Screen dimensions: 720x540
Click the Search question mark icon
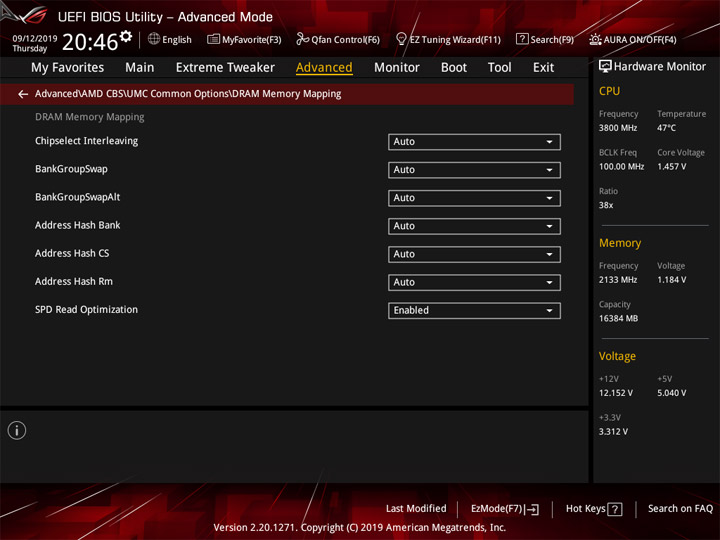tap(522, 39)
